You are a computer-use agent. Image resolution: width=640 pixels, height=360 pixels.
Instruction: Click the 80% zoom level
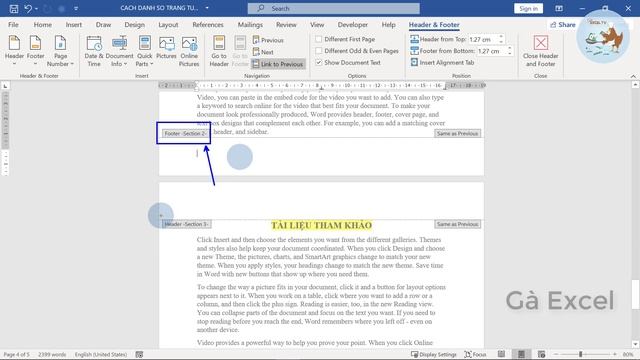pyautogui.click(x=628, y=354)
